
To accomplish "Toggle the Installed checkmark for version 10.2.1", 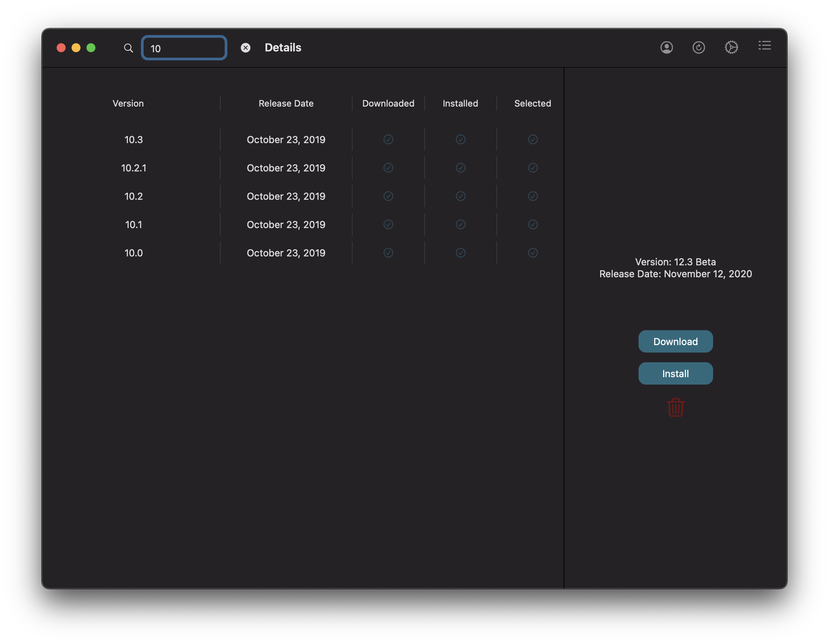I will coord(460,168).
